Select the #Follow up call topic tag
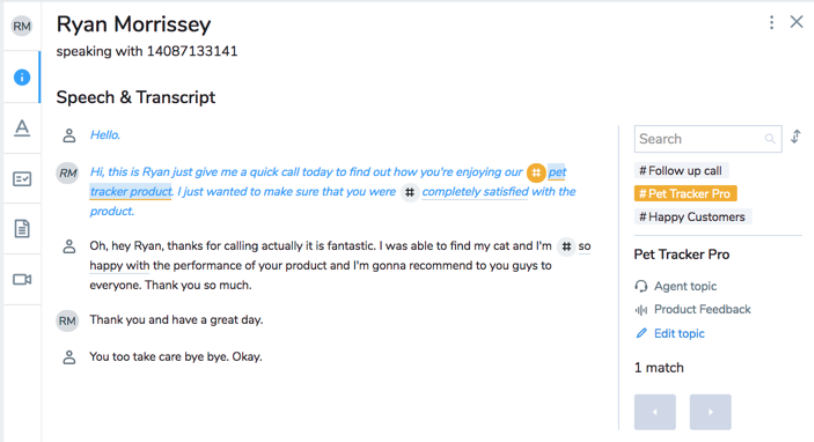814x442 pixels. [681, 171]
